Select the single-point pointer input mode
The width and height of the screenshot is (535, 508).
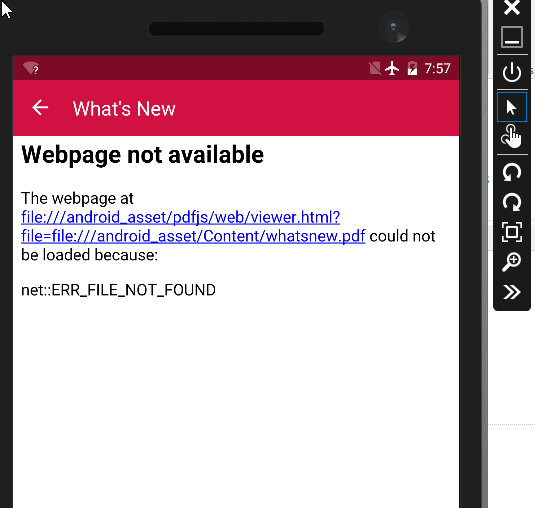512,107
